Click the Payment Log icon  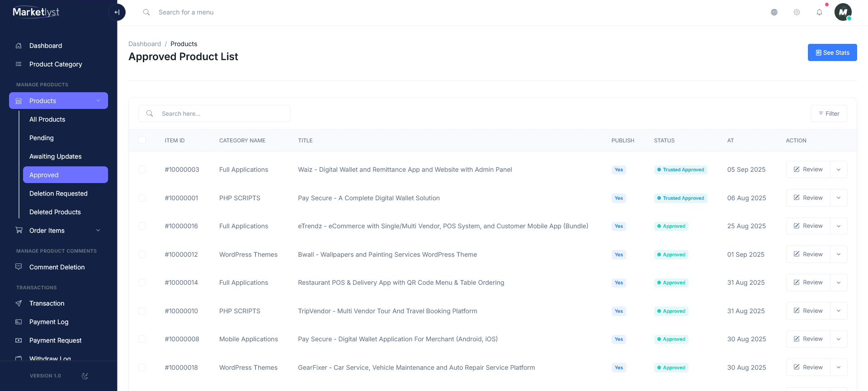pyautogui.click(x=19, y=322)
